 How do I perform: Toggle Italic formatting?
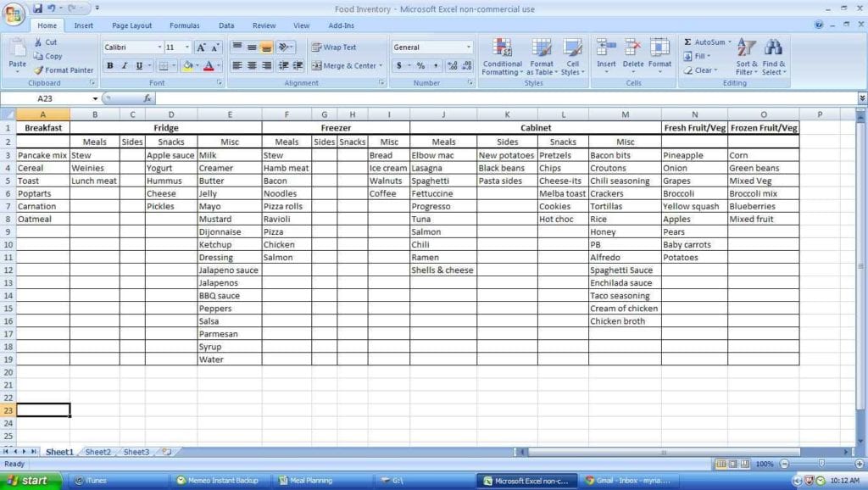123,65
